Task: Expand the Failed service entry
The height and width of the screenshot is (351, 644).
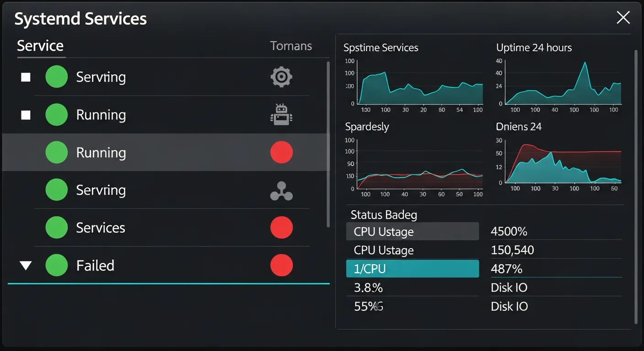Action: [25, 265]
